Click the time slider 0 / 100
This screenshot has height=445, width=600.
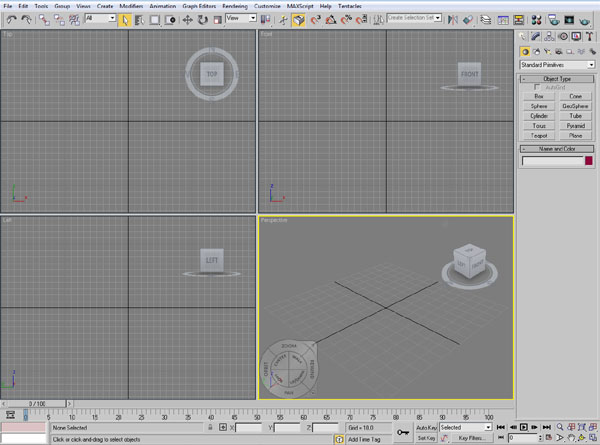37,404
